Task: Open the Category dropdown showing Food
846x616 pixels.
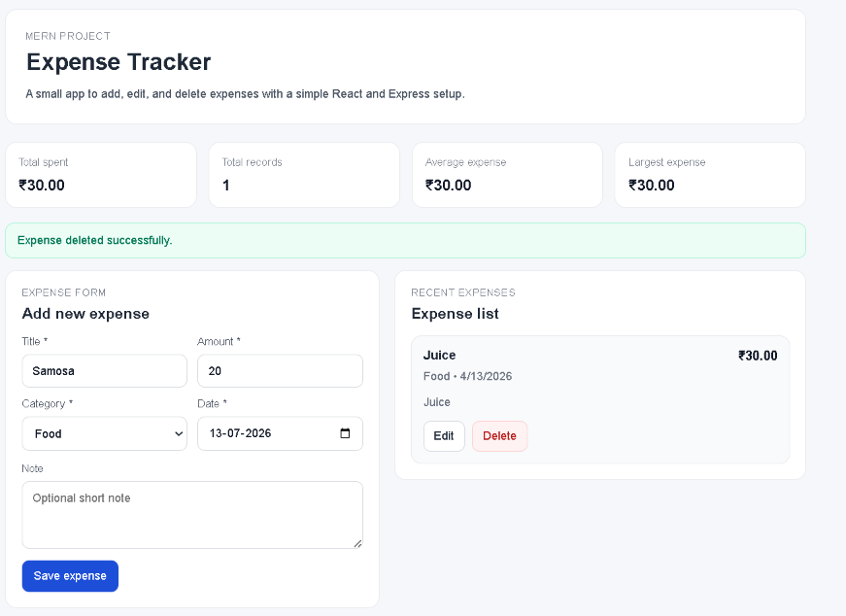Action: [x=105, y=433]
